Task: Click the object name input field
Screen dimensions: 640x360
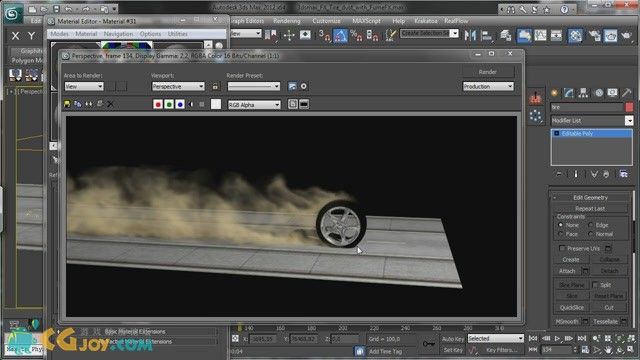Action: [x=587, y=107]
